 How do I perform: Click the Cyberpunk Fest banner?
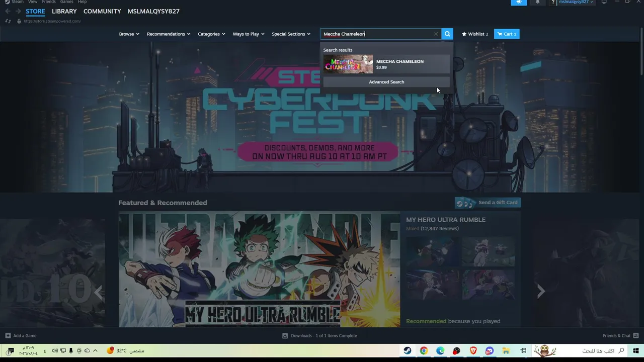coord(320,117)
